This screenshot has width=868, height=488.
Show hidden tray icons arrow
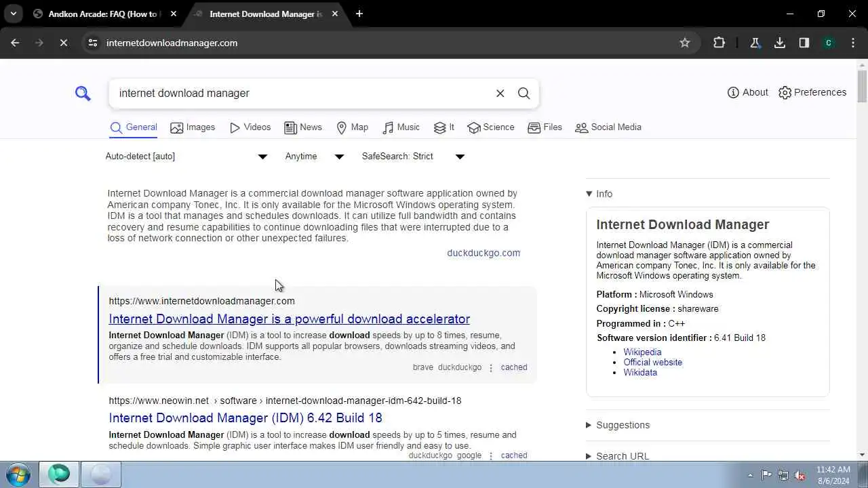(750, 475)
